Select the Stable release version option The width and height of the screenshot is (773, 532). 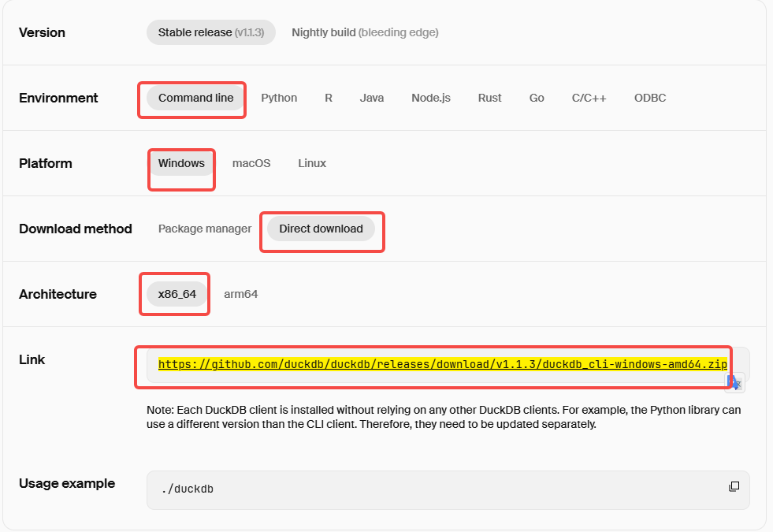(210, 32)
